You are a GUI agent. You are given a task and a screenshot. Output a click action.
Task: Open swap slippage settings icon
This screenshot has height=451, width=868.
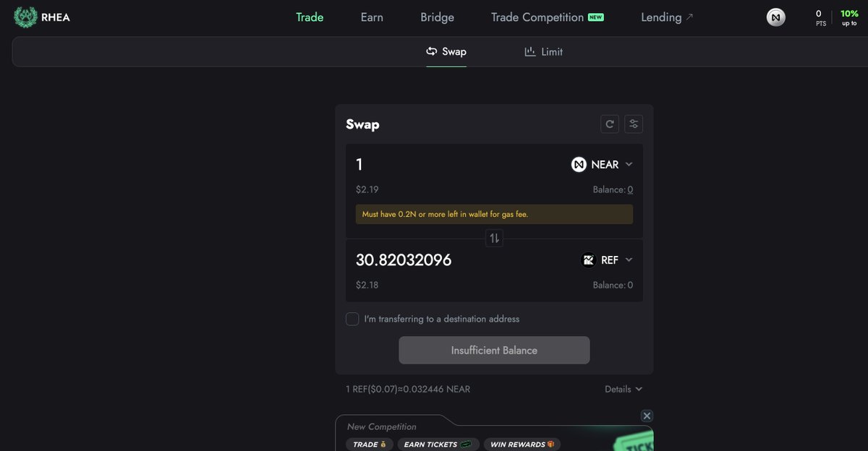pyautogui.click(x=634, y=124)
